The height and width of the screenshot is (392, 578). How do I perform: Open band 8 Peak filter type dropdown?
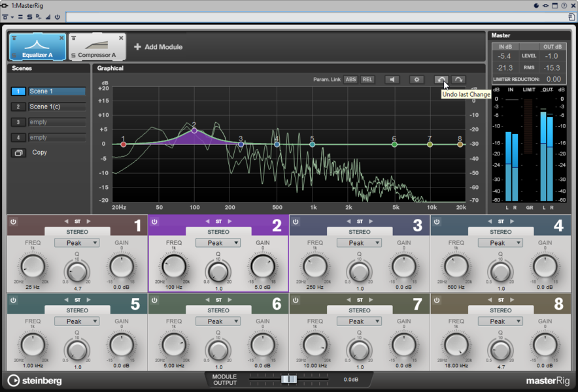(x=501, y=321)
